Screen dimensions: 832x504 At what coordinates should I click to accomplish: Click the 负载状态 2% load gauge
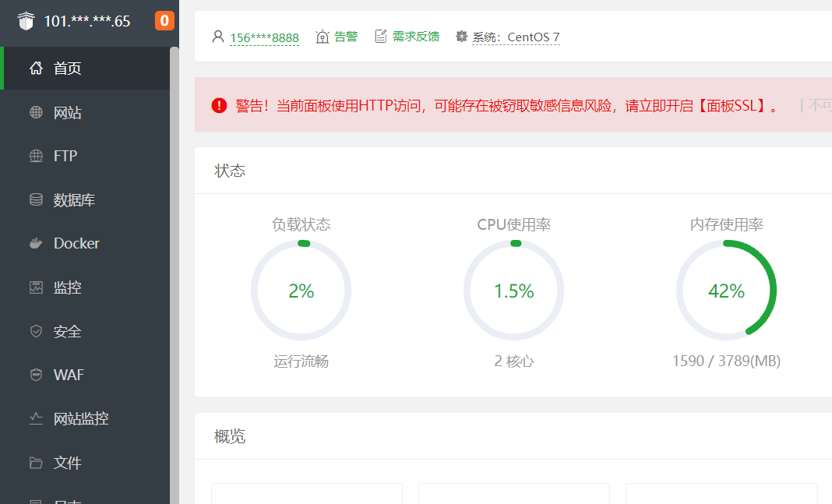click(301, 291)
